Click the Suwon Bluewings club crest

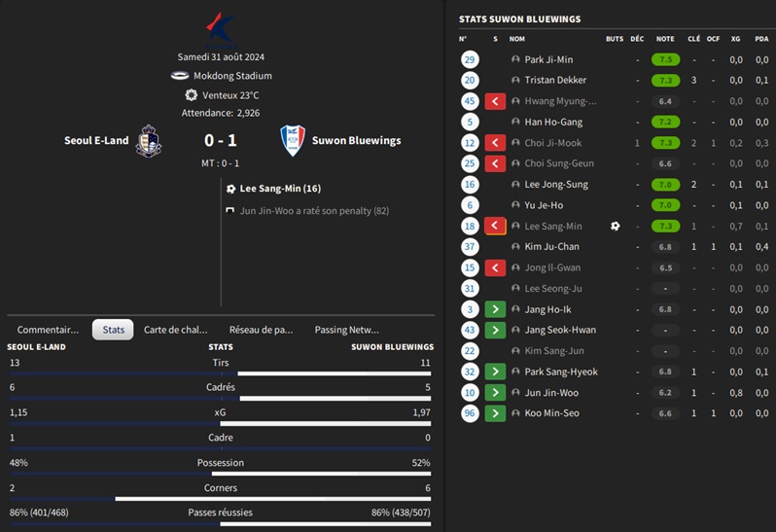pyautogui.click(x=292, y=140)
